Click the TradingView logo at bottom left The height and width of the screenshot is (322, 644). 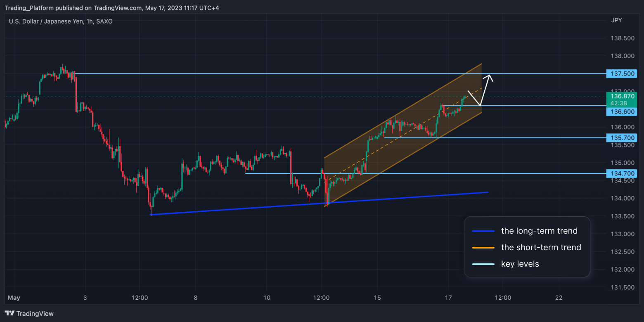(x=29, y=313)
